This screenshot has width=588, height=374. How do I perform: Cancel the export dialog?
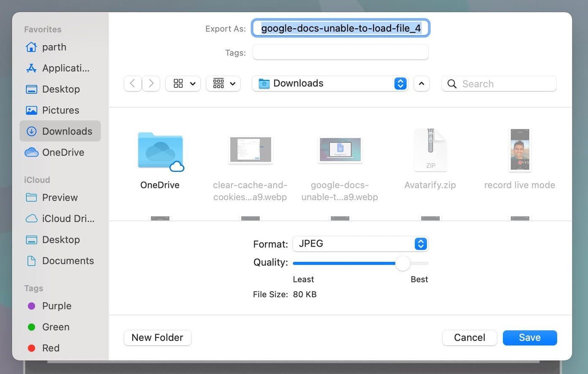point(469,338)
